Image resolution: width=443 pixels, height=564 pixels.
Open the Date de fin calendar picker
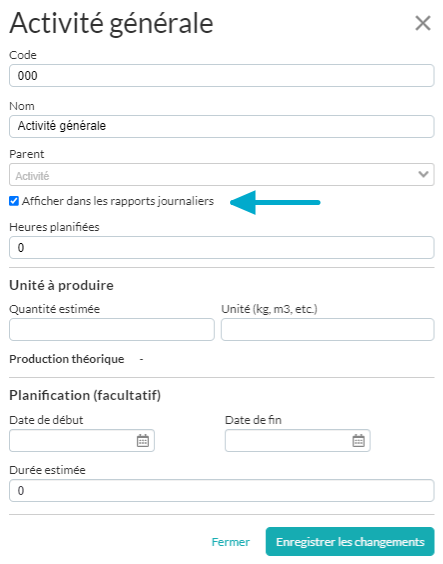(x=358, y=440)
